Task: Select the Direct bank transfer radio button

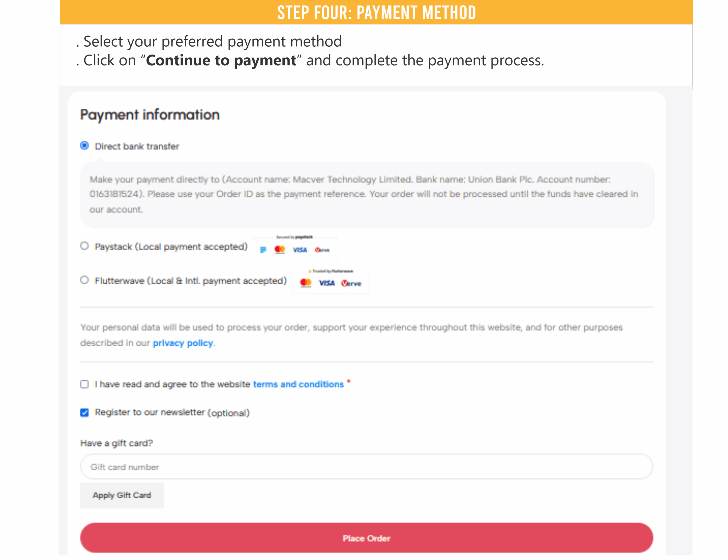Action: click(x=85, y=146)
